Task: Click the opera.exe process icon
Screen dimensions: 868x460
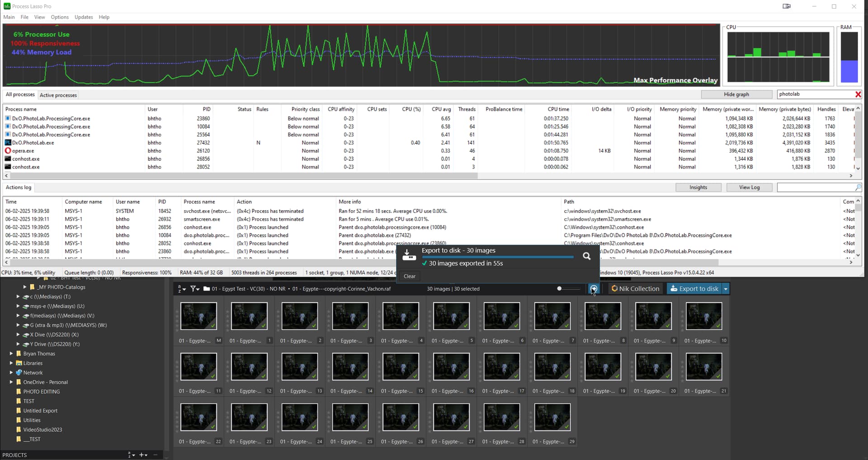Action: (8, 151)
